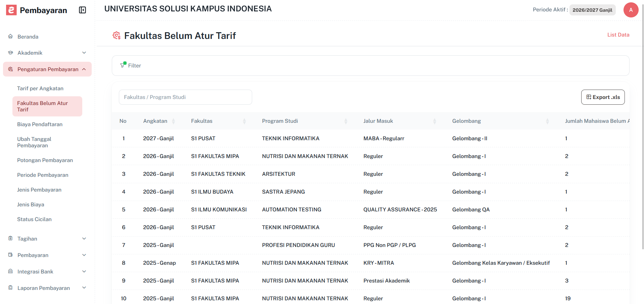The height and width of the screenshot is (304, 644).
Task: Select the Beranda home icon
Action: [x=10, y=36]
